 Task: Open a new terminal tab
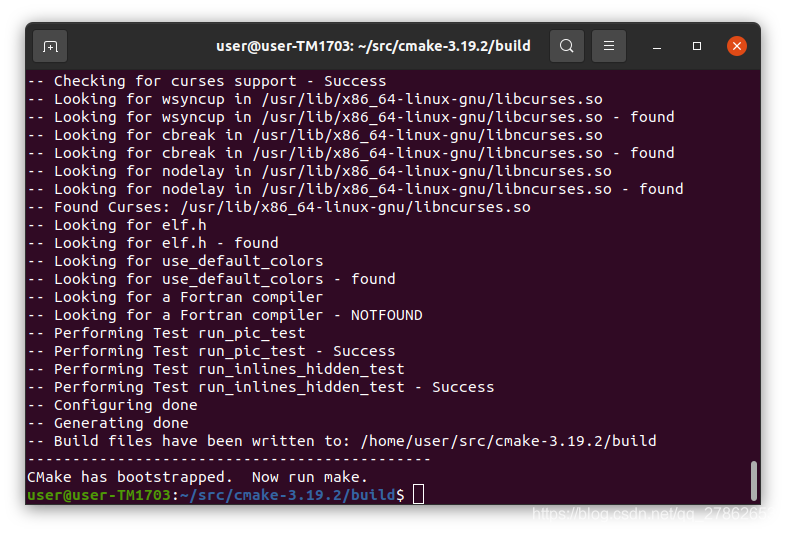tap(50, 46)
